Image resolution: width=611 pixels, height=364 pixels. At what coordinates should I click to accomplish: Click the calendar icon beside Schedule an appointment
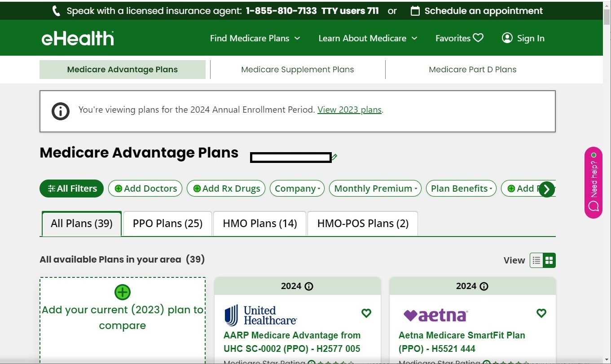(415, 11)
